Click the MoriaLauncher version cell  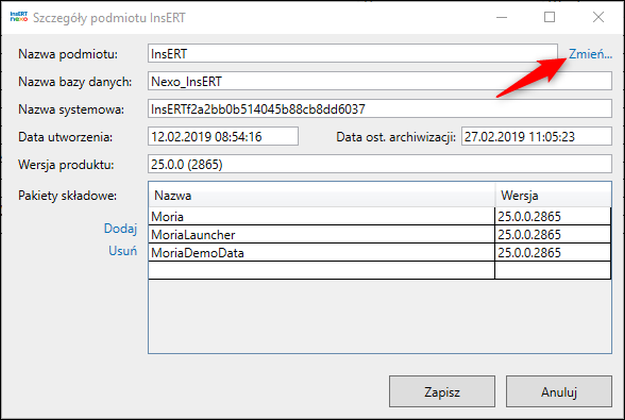coord(552,235)
